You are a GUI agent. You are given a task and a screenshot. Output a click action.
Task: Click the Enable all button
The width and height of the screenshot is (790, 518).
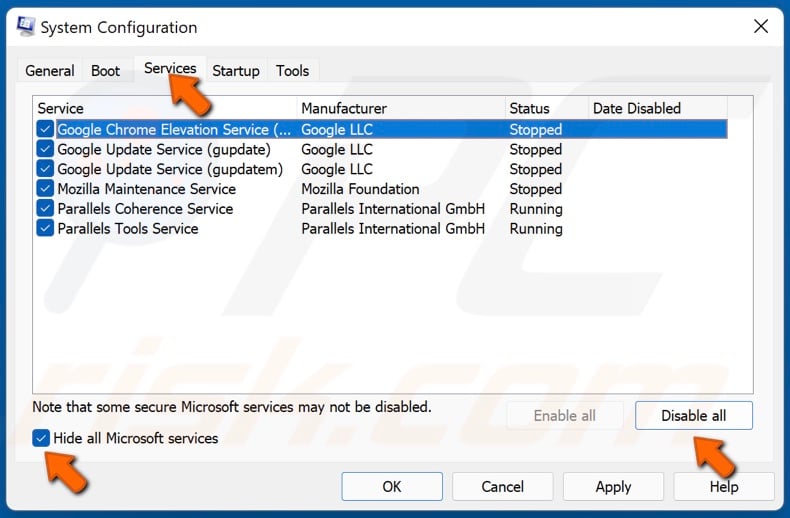click(x=565, y=416)
